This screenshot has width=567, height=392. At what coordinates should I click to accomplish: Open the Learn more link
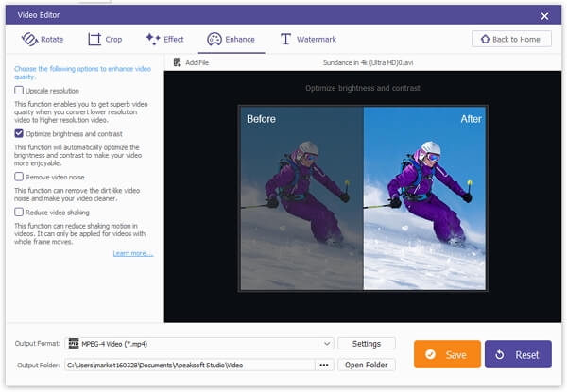133,254
